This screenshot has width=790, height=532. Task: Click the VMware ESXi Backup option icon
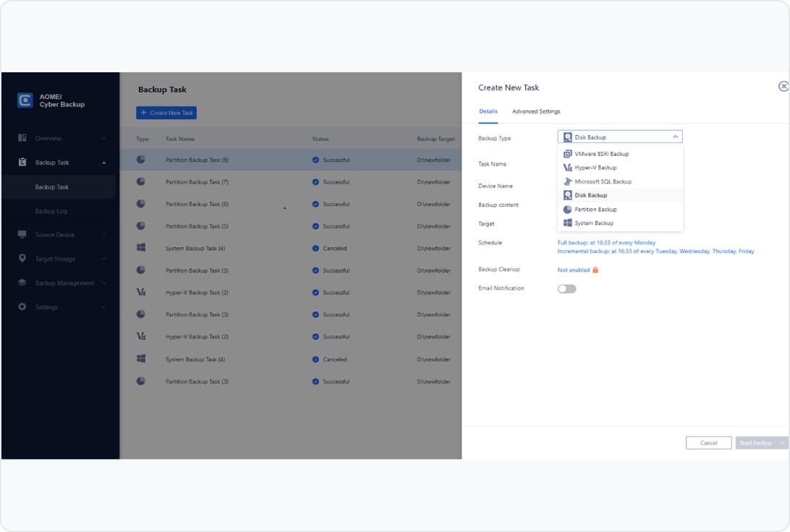(568, 154)
